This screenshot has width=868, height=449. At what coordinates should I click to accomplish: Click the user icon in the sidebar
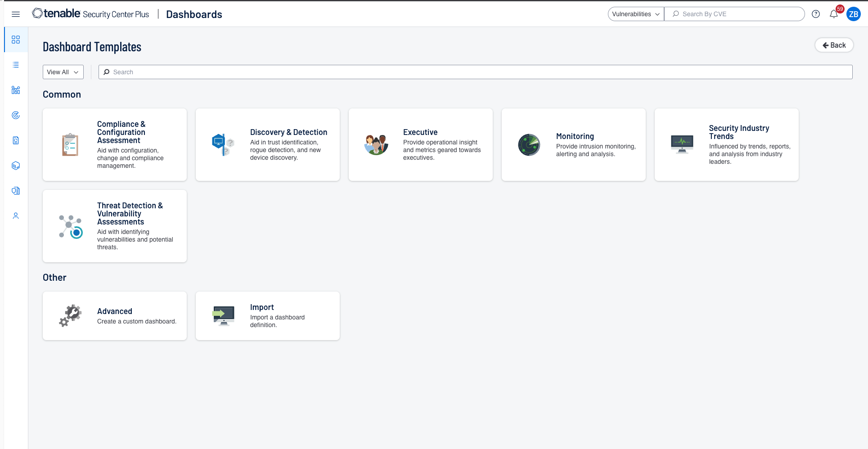(x=16, y=216)
